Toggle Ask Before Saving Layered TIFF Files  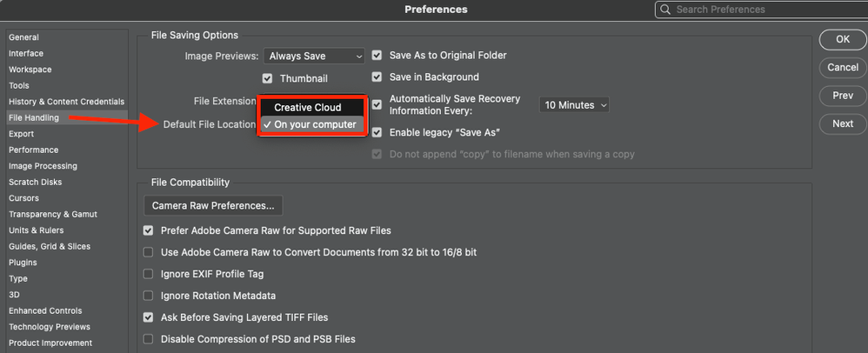tap(149, 317)
